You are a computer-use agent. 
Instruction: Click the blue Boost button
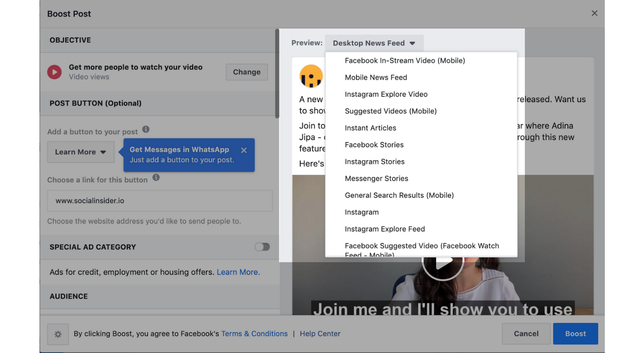pos(576,334)
